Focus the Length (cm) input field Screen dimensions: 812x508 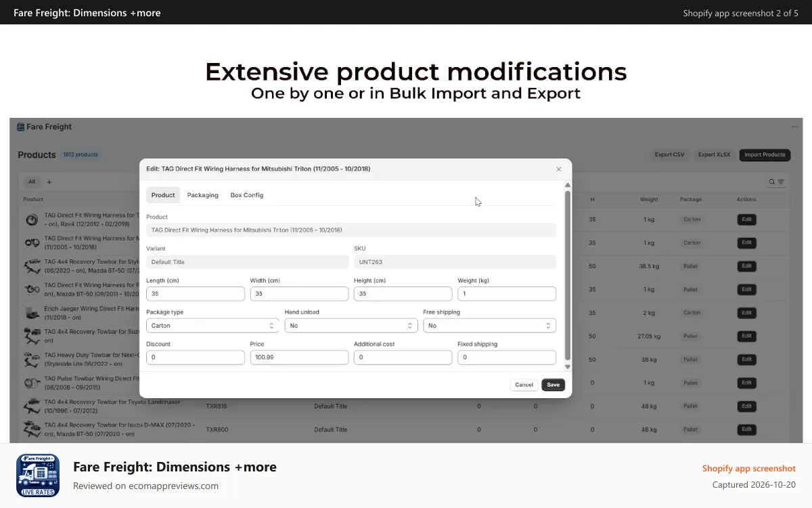tap(196, 294)
